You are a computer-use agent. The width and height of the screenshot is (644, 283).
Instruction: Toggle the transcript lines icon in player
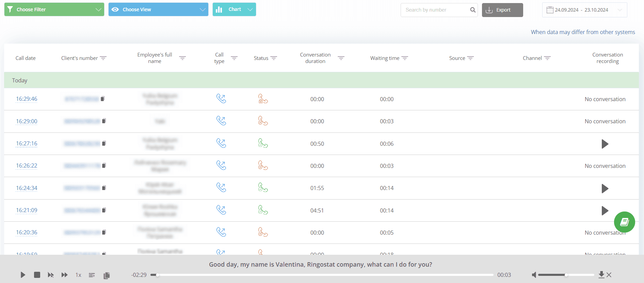pyautogui.click(x=92, y=275)
